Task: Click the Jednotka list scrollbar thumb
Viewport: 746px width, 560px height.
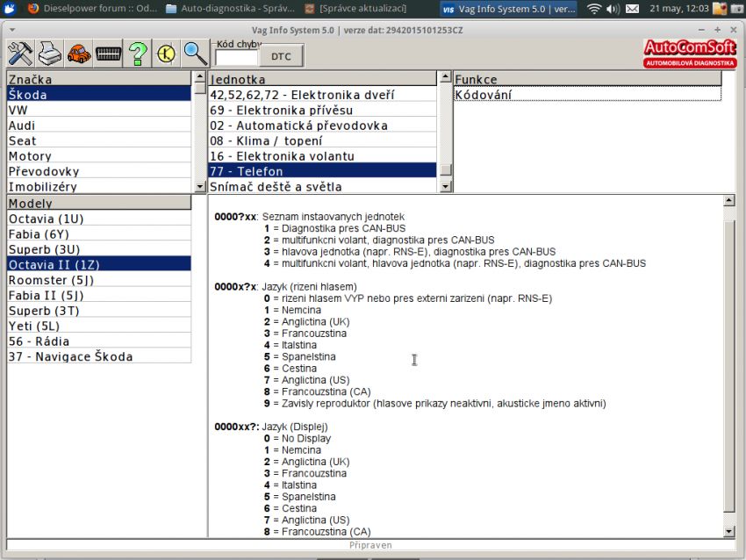Action: [x=445, y=170]
